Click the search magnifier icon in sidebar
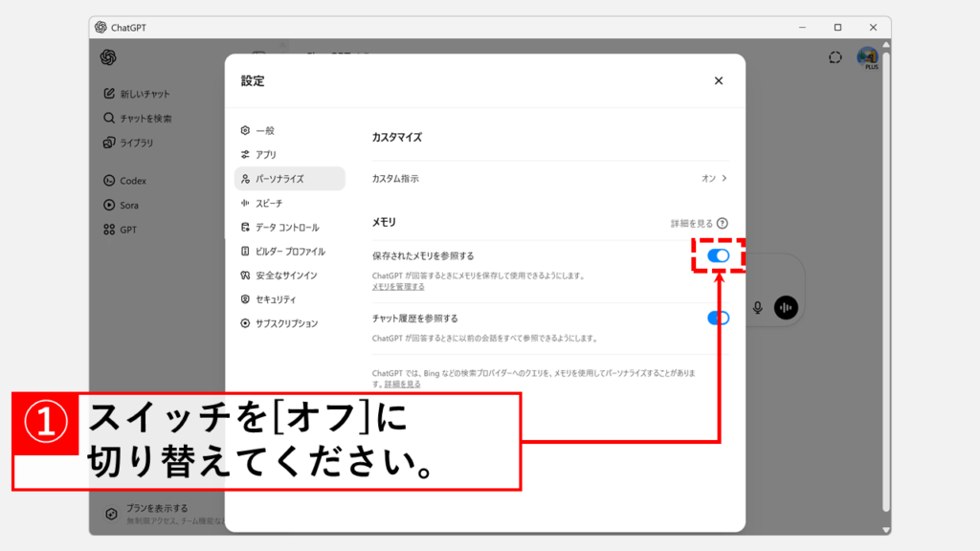The image size is (980, 551). click(x=109, y=118)
